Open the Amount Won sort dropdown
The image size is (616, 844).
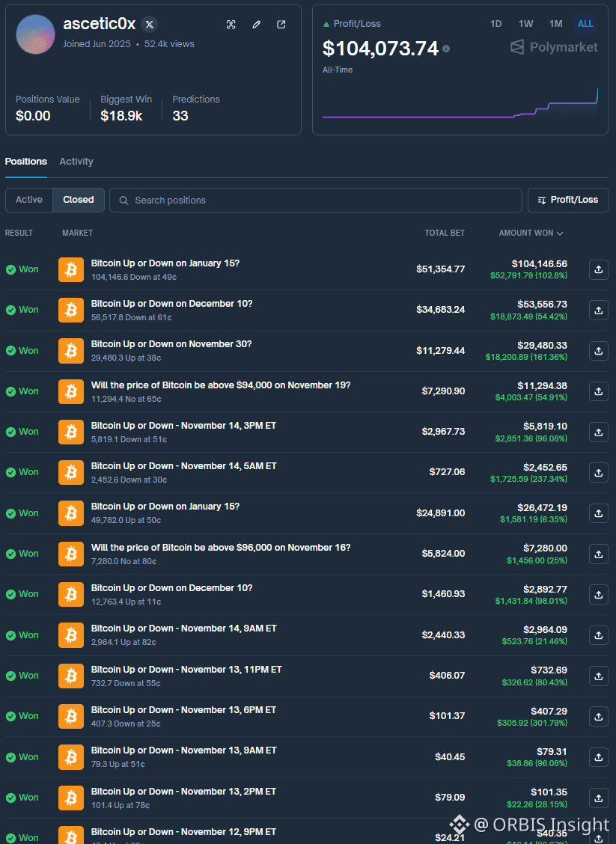(x=531, y=233)
